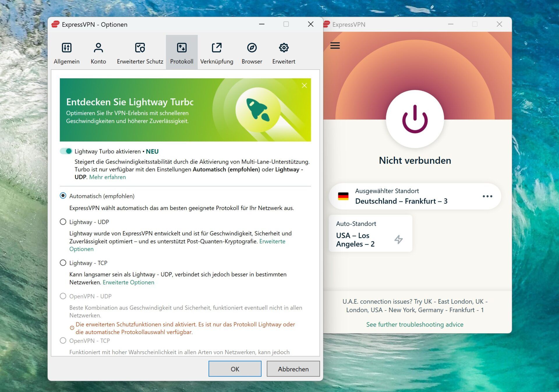Screen dimensions: 559x392
Task: Open the Erweitert gear tab
Action: tap(284, 52)
